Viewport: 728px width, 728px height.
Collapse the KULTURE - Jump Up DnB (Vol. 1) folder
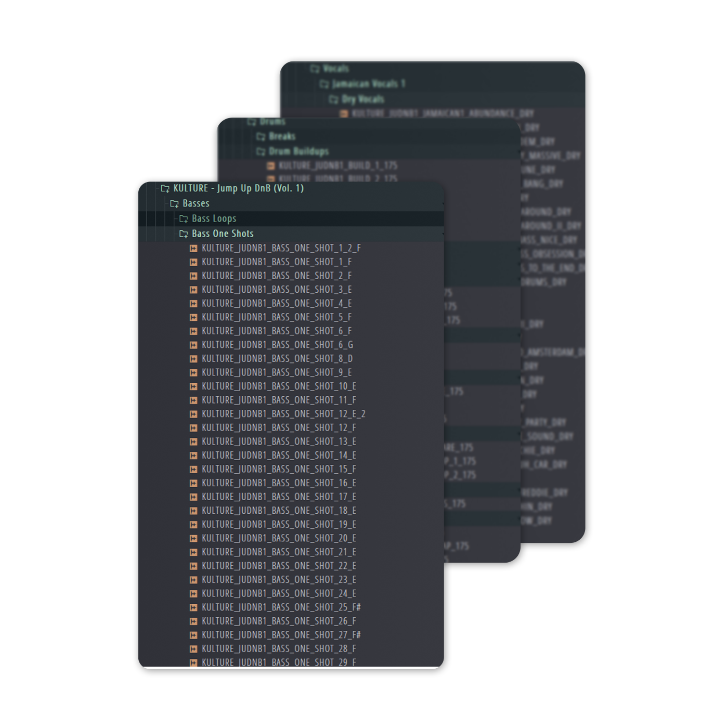tap(239, 188)
